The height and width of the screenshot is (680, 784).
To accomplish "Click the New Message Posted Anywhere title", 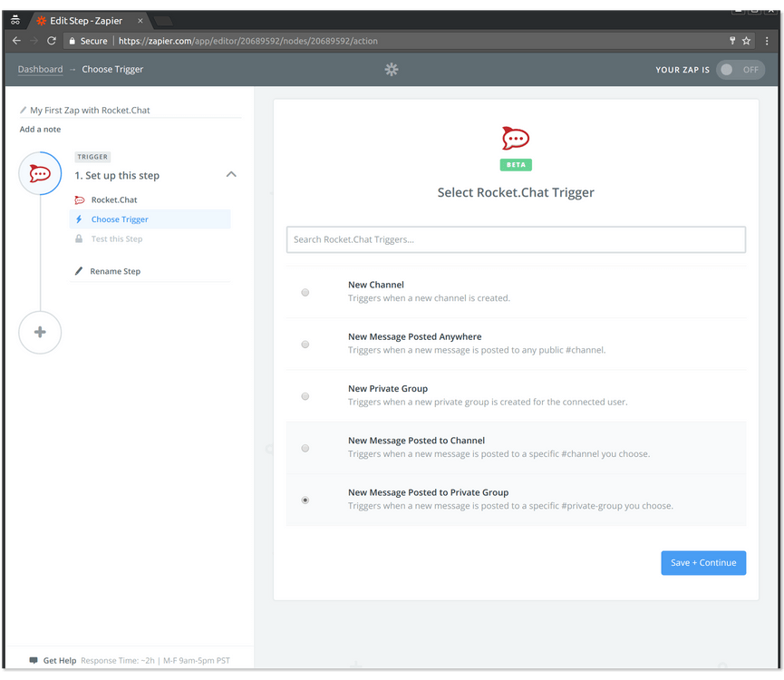I will pyautogui.click(x=414, y=337).
